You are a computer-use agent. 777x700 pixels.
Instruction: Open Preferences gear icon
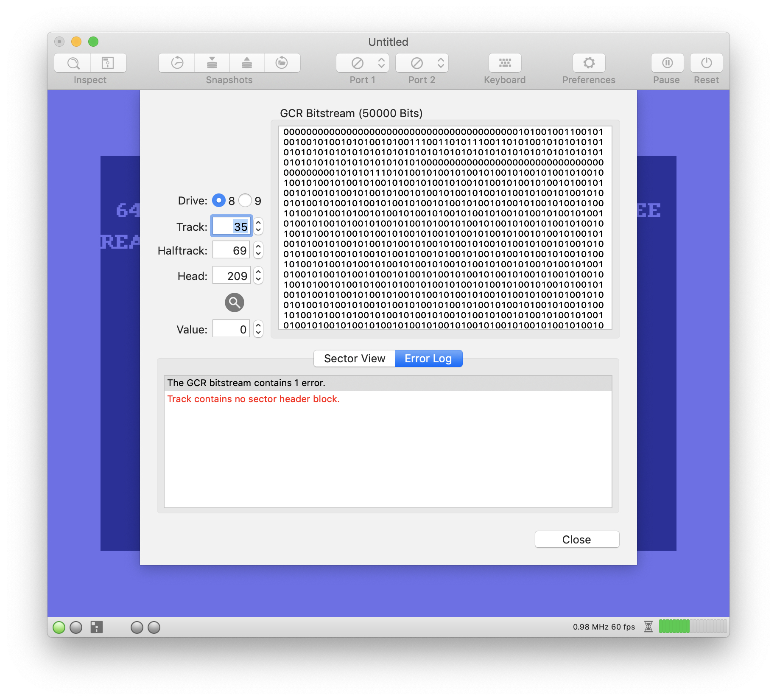click(x=589, y=63)
